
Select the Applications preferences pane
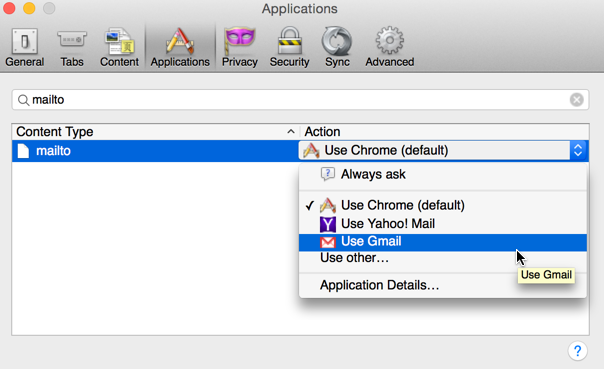180,48
